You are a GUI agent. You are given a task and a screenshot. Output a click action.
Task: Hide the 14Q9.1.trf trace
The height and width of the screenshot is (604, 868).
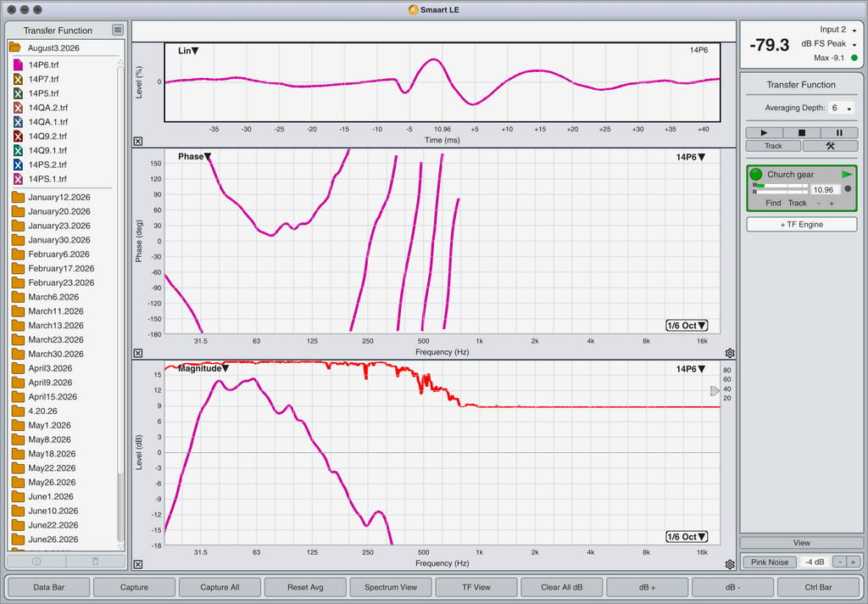[x=19, y=150]
